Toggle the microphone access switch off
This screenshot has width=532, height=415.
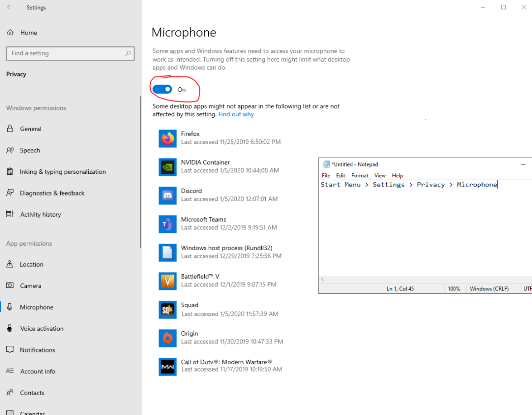[x=162, y=89]
